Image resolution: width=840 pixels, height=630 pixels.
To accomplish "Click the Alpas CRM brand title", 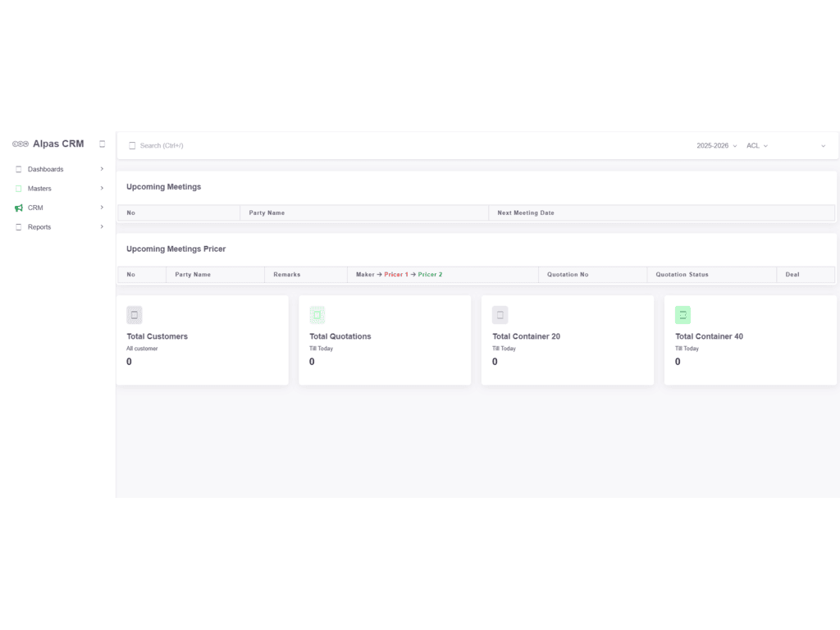I will pos(58,144).
